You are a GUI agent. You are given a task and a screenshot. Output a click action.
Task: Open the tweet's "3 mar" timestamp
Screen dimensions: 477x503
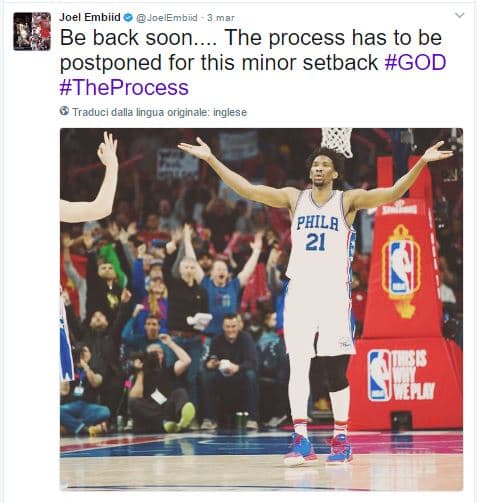pos(221,18)
